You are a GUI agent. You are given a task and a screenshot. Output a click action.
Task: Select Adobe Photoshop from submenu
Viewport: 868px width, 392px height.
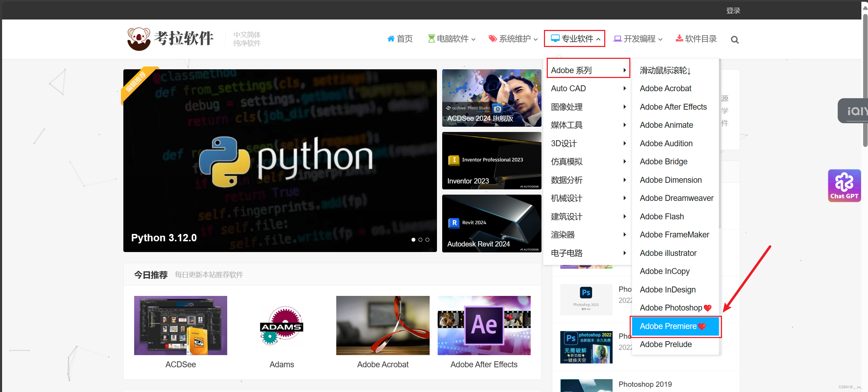675,308
